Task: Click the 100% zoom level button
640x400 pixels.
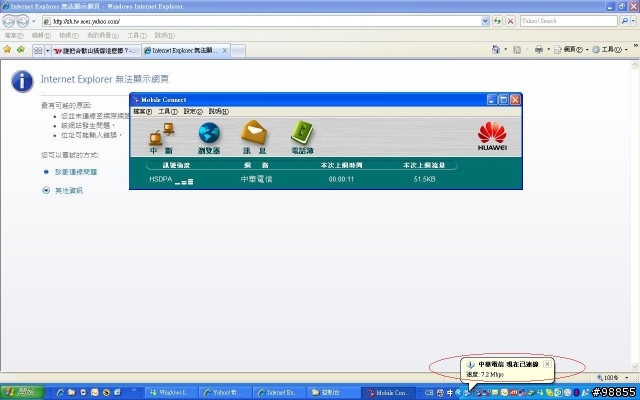Action: click(608, 378)
